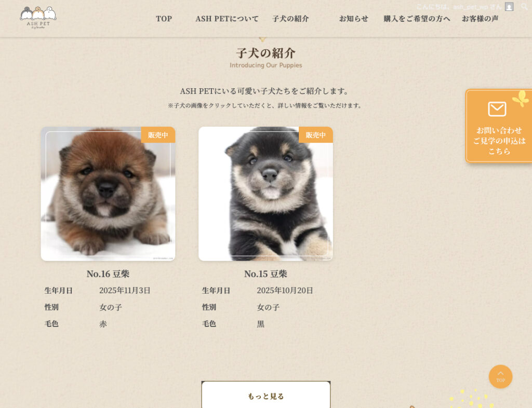Go to 購入をご希望の方へ page

click(417, 19)
